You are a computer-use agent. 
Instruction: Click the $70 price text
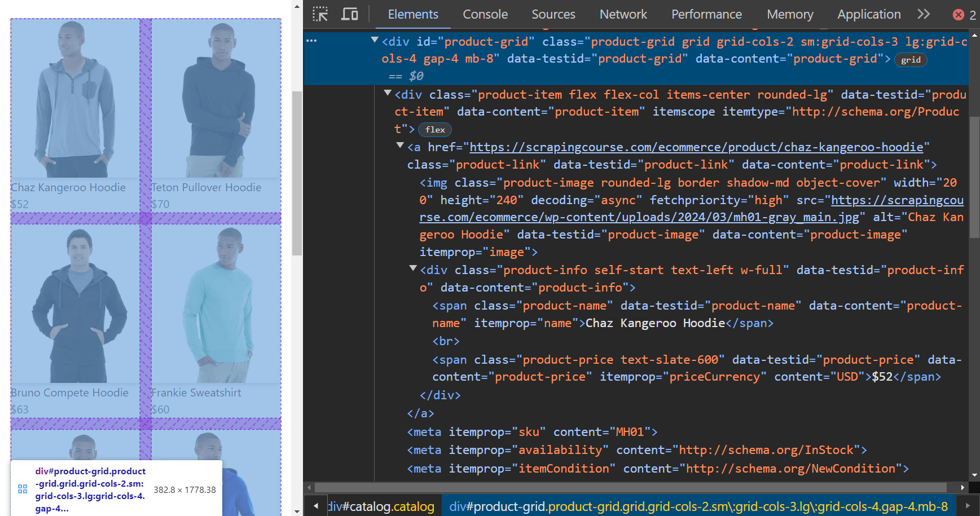coord(160,204)
